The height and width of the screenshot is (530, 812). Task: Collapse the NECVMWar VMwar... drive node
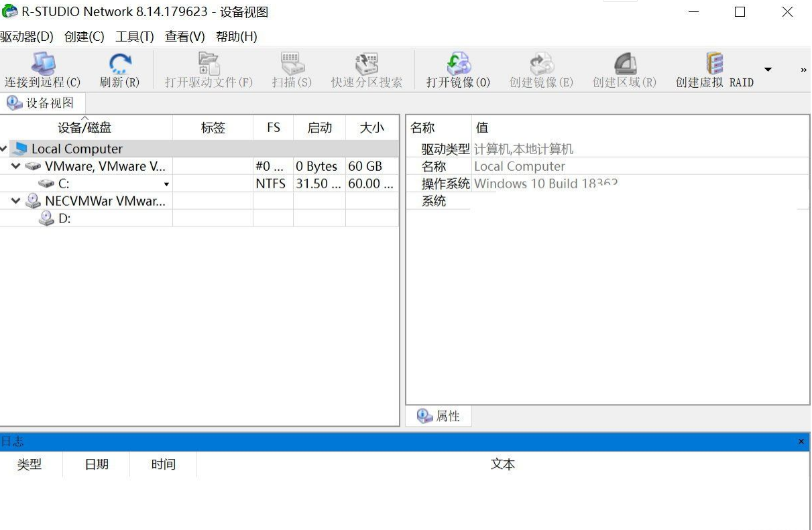[16, 201]
